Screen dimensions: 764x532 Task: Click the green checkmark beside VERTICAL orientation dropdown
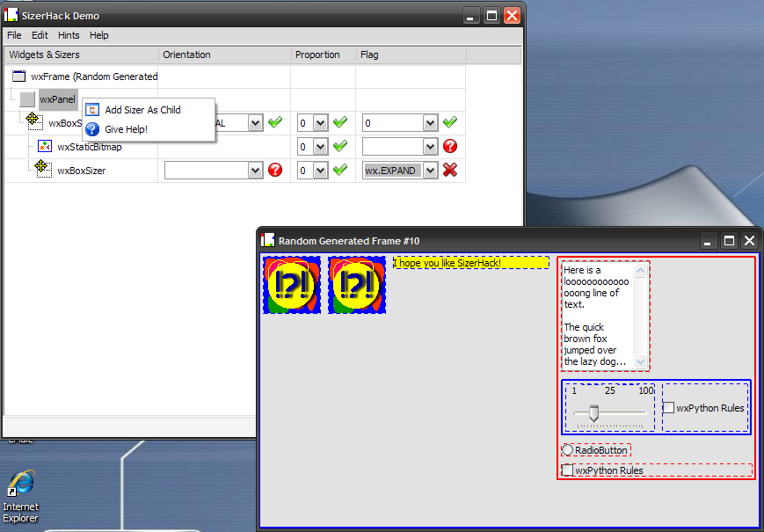click(x=275, y=123)
